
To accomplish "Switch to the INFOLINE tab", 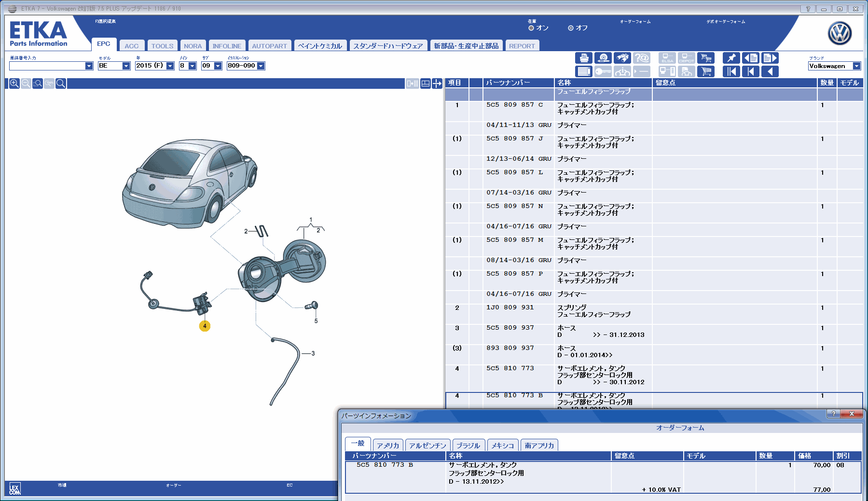I will [x=227, y=46].
